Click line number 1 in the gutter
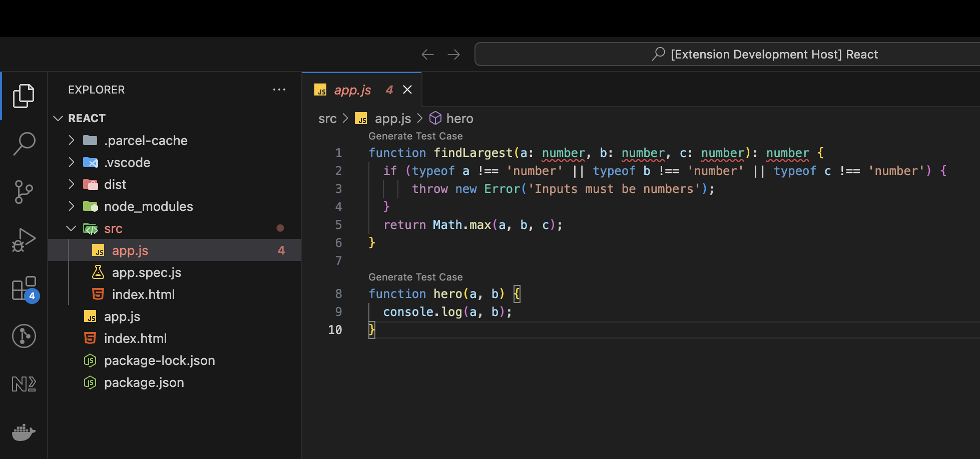 (x=338, y=152)
